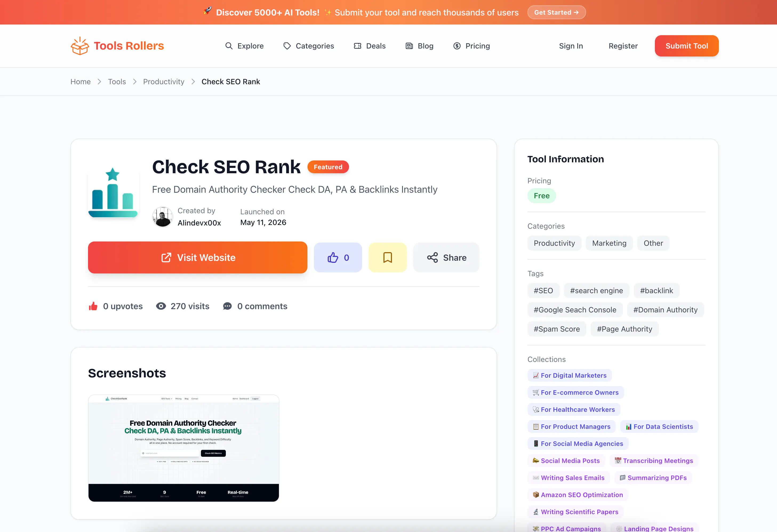
Task: Click the Categories tag icon
Action: tap(287, 46)
